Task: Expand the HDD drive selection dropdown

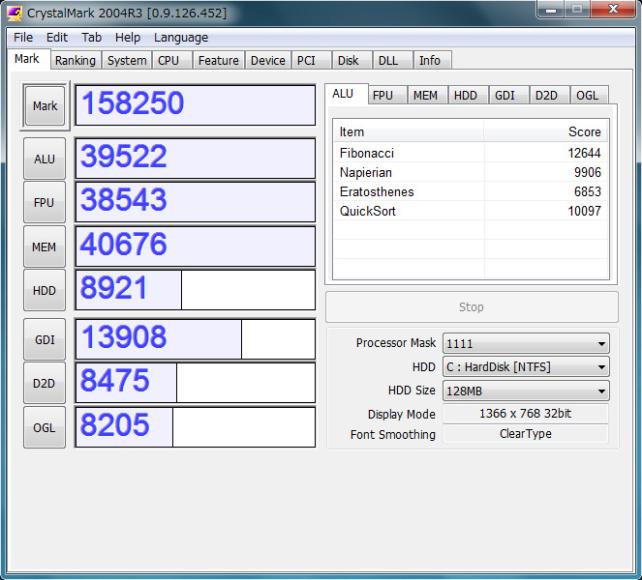Action: [525, 367]
